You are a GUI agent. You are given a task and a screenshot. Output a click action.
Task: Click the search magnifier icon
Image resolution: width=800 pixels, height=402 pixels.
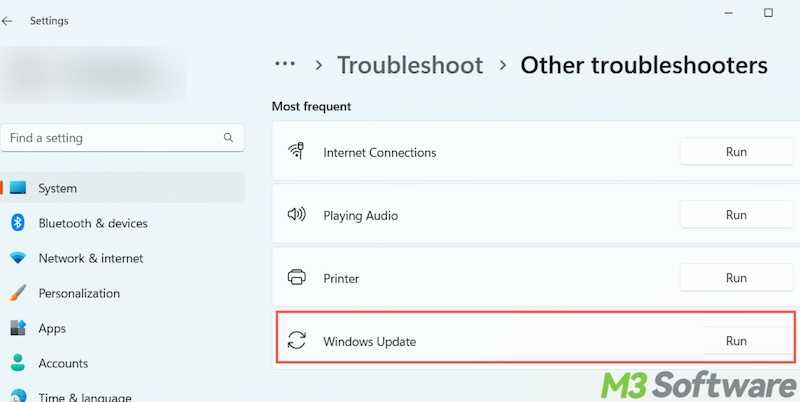tap(228, 138)
